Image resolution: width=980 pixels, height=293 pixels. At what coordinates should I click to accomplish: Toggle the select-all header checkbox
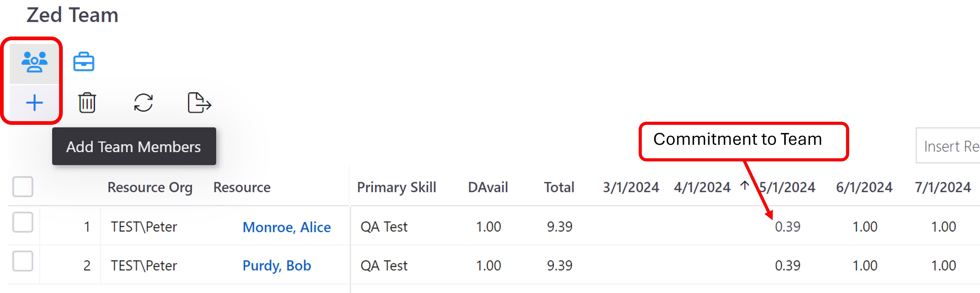click(x=23, y=187)
